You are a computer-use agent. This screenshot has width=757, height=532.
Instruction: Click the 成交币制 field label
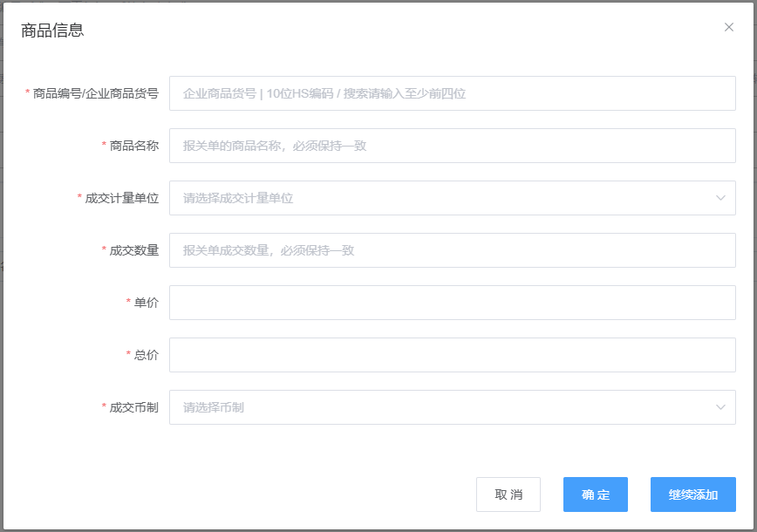tap(136, 407)
